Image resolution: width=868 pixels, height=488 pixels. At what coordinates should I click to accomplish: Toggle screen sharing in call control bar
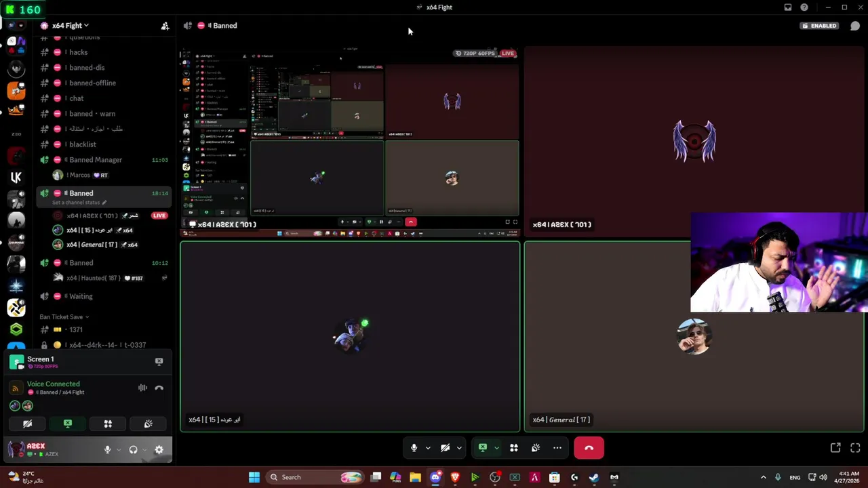click(x=483, y=448)
